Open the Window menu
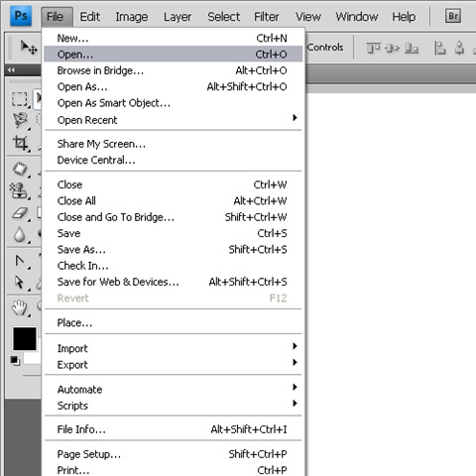Image resolution: width=476 pixels, height=476 pixels. pyautogui.click(x=357, y=17)
